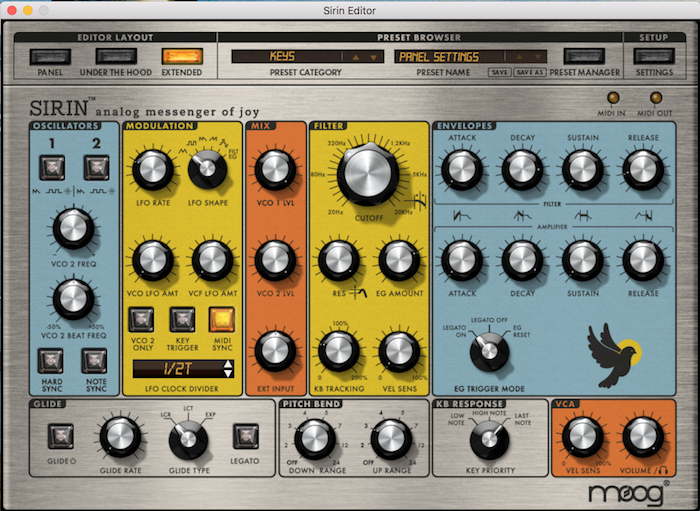This screenshot has height=511, width=700.
Task: Step preset name up with arrow
Action: click(519, 57)
